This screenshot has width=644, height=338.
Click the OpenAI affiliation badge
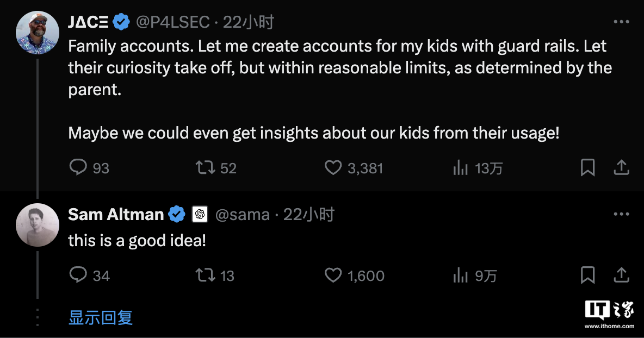(200, 215)
